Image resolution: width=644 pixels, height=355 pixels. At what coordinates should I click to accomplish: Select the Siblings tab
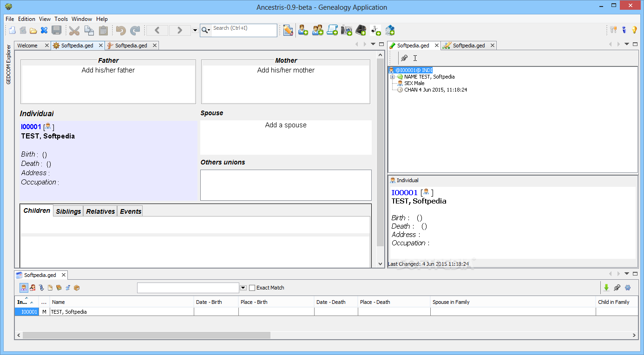coord(68,211)
